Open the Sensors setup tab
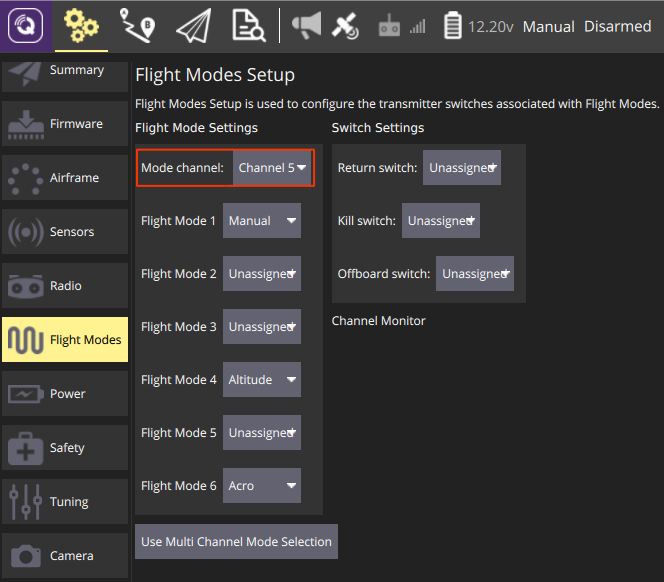The image size is (664, 582). point(65,232)
